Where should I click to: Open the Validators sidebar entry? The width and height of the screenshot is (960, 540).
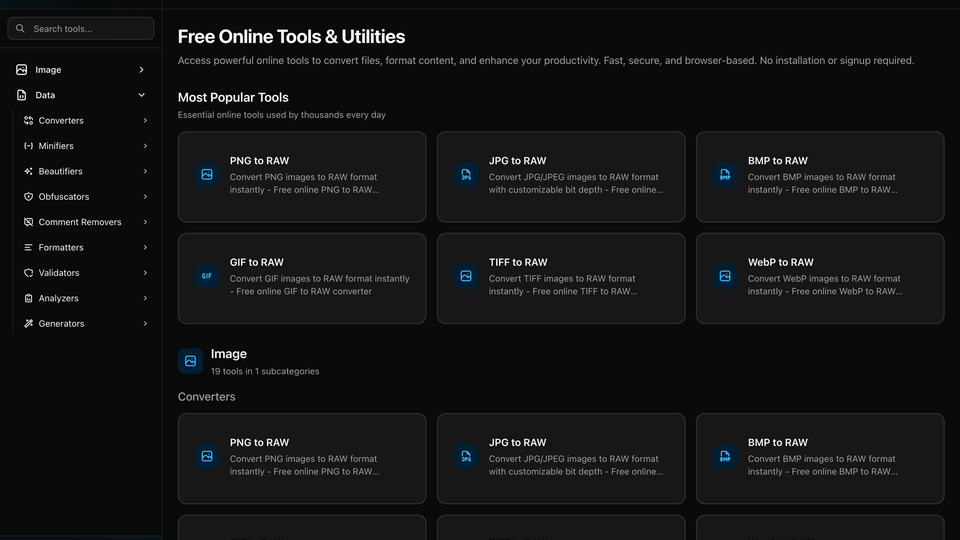pyautogui.click(x=85, y=273)
